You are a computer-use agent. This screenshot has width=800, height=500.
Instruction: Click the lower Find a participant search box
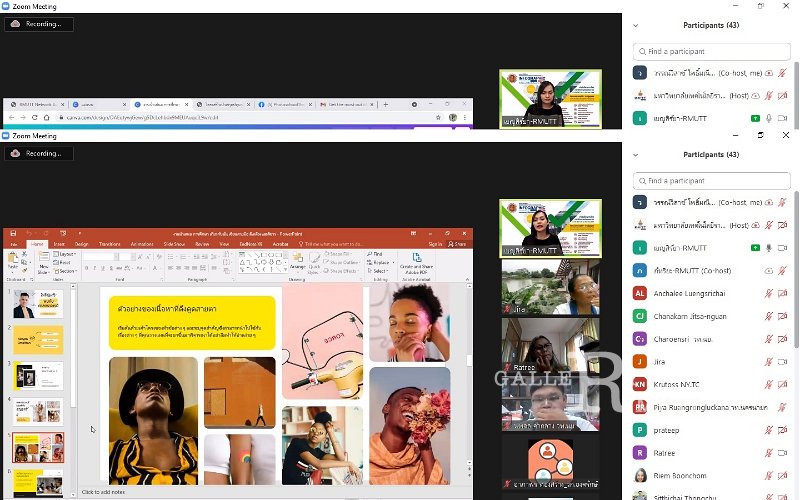[714, 181]
